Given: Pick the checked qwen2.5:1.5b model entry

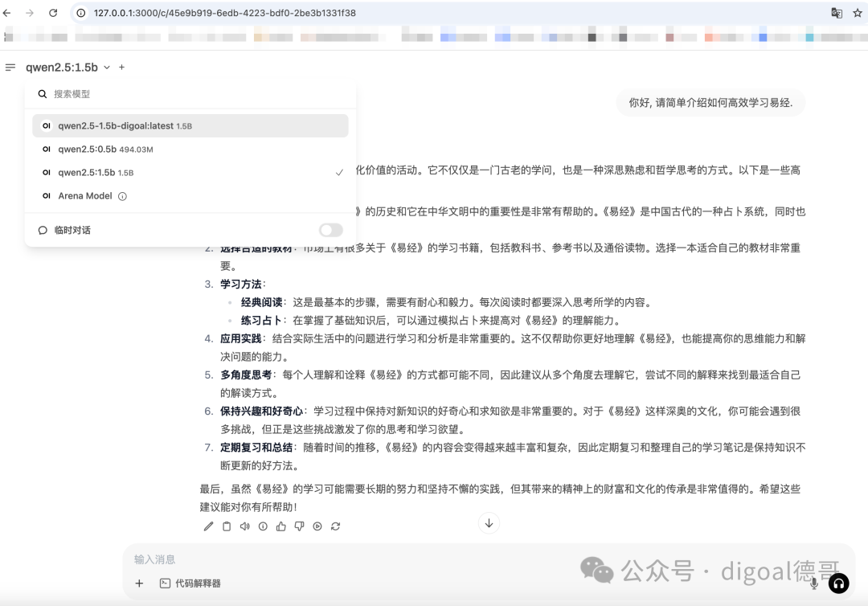Looking at the screenshot, I should tap(190, 173).
